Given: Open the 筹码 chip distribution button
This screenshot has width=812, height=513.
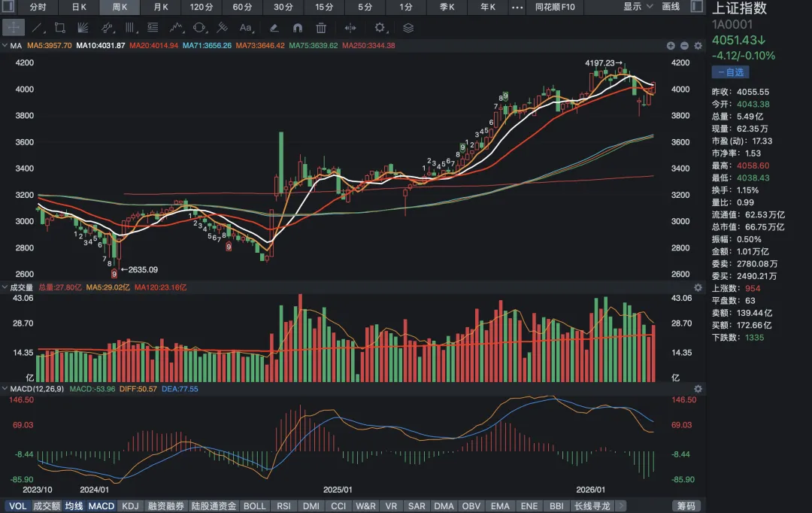Looking at the screenshot, I should tap(686, 505).
